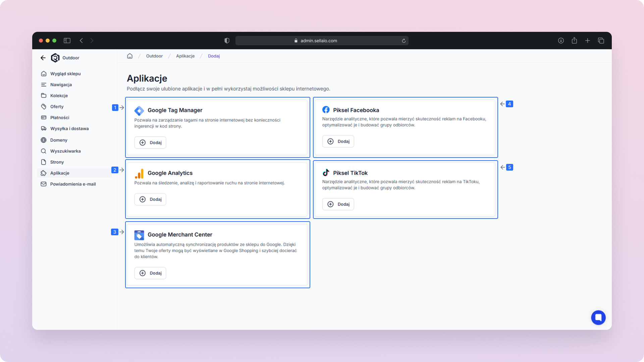Open new tab with plus icon

click(x=588, y=41)
